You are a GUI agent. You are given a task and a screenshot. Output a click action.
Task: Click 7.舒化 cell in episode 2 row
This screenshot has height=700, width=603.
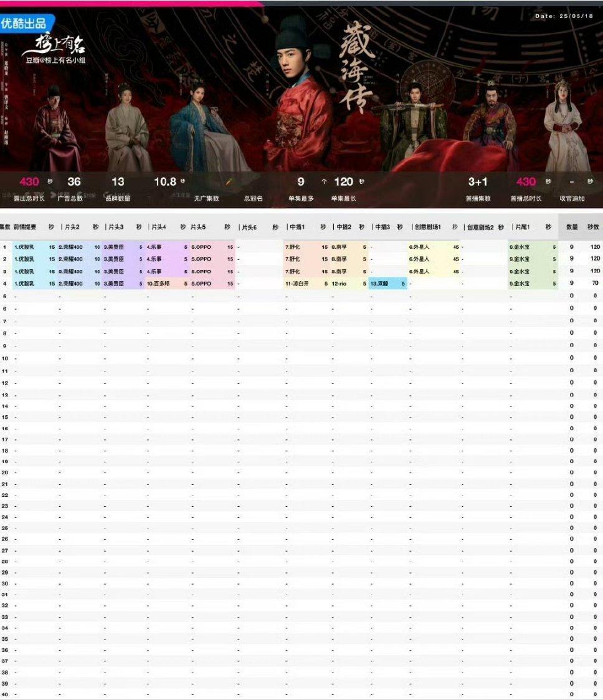(x=293, y=259)
